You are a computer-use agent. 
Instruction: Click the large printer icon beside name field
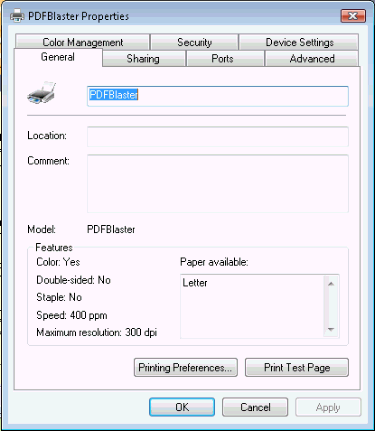click(x=41, y=93)
